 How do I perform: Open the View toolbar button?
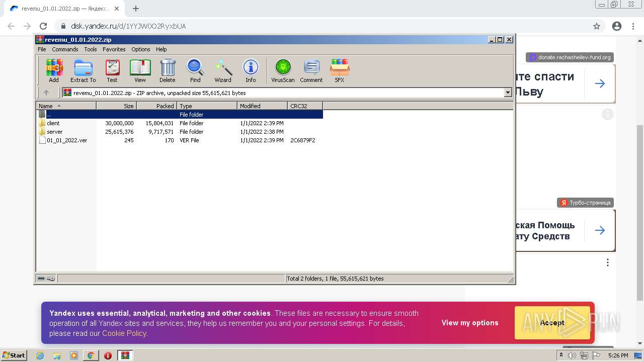tap(140, 70)
